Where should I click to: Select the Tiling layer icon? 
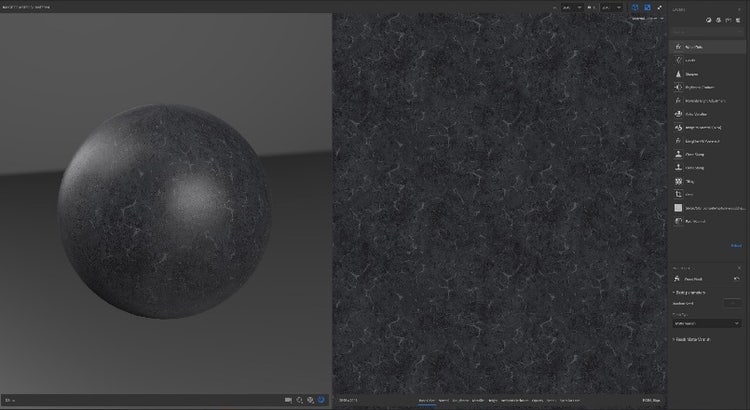point(678,181)
